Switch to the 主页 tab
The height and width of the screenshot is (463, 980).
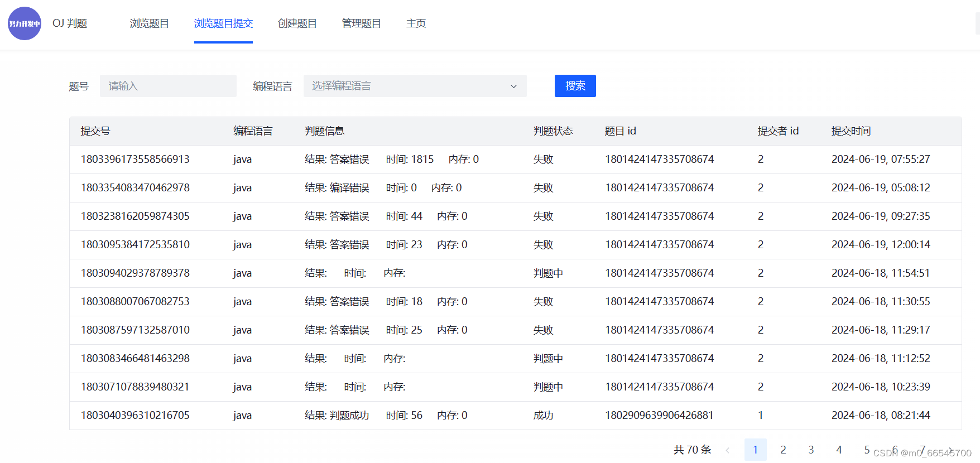point(416,23)
